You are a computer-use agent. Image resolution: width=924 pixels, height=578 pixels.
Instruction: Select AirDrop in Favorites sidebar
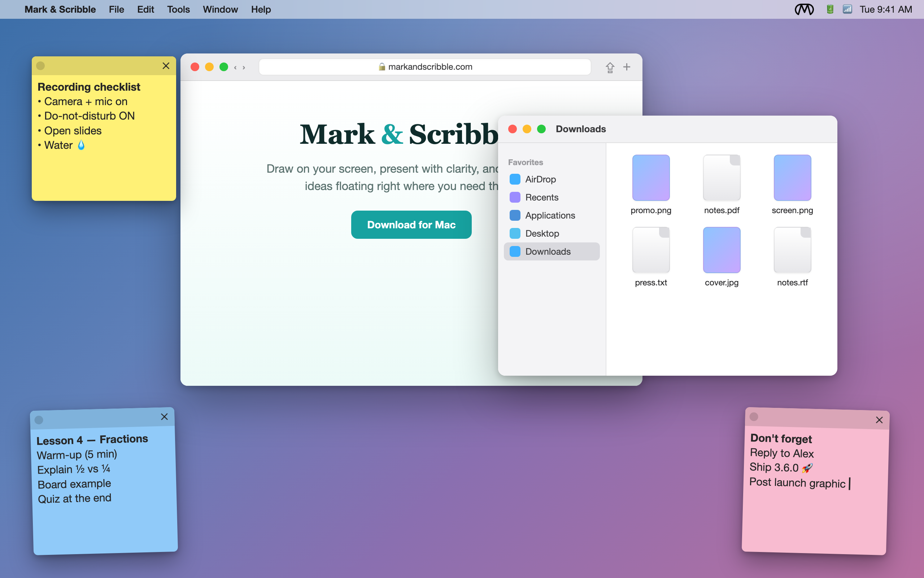tap(552, 179)
